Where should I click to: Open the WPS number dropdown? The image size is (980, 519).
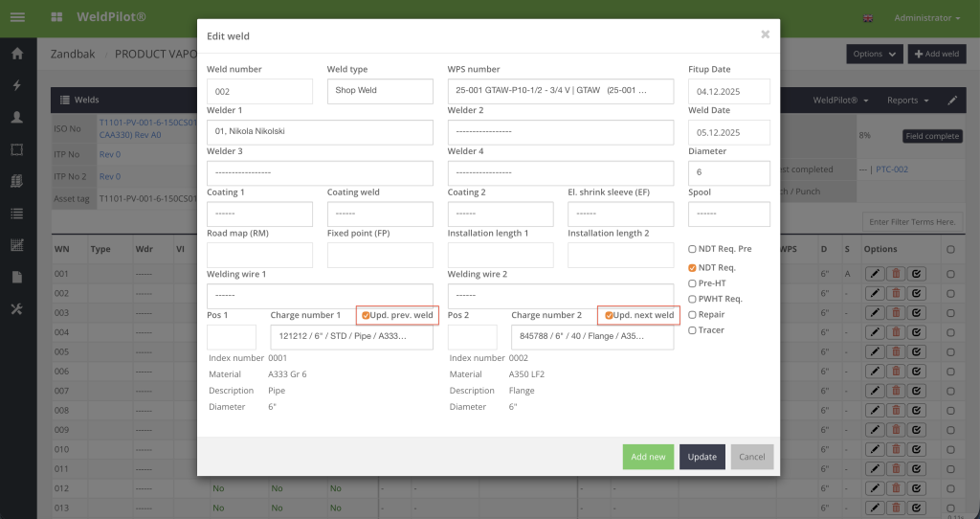point(560,91)
